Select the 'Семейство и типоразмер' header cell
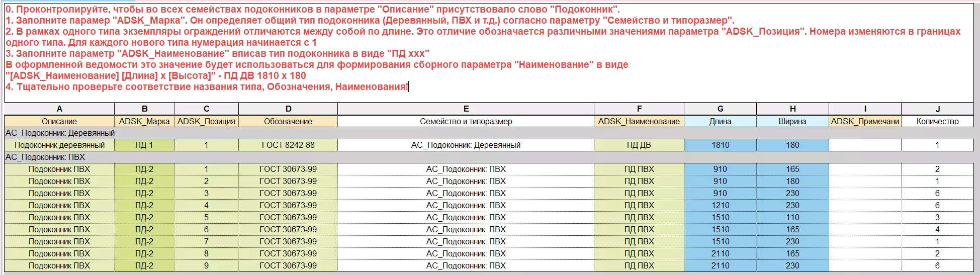The image size is (980, 275). (x=466, y=121)
